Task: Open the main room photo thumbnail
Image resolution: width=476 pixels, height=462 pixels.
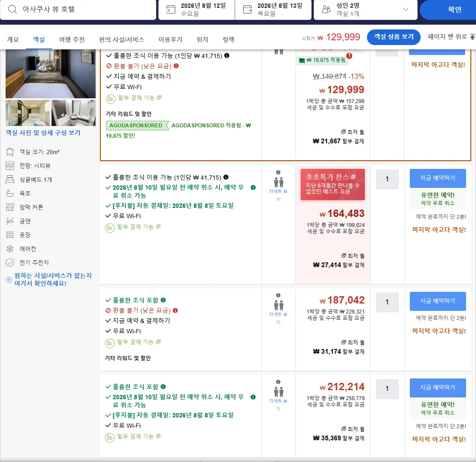Action: pos(50,74)
